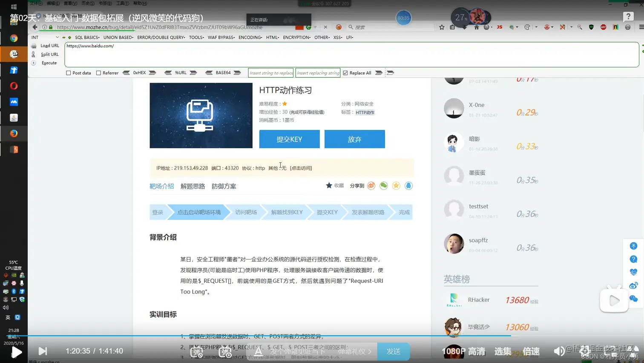Click the handshake side panel icon
Viewport: 644px width, 363px height.
point(633,272)
